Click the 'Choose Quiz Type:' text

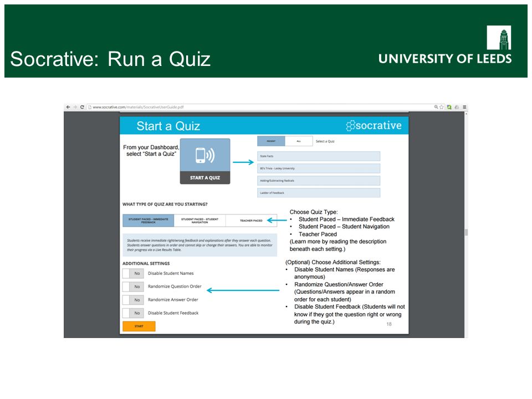[x=314, y=212]
